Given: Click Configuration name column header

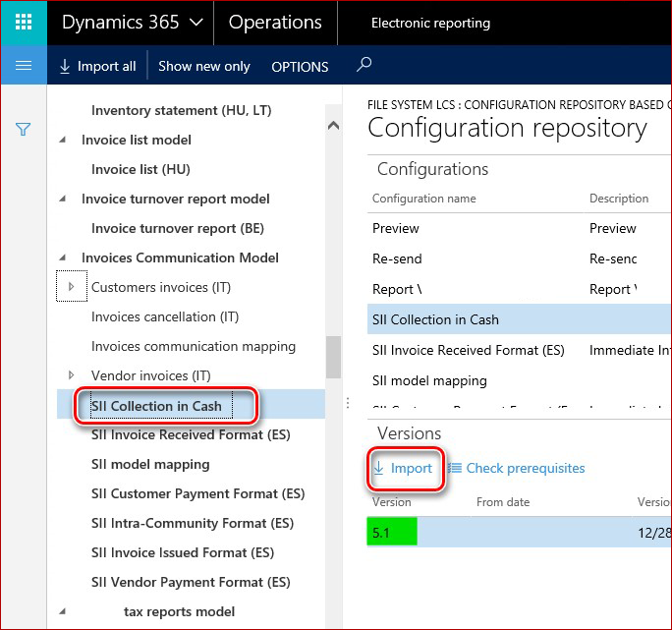Looking at the screenshot, I should pyautogui.click(x=423, y=199).
